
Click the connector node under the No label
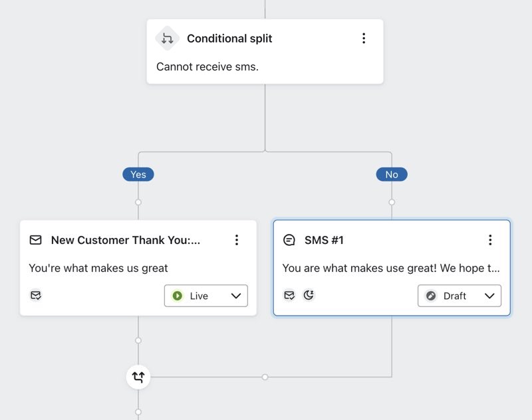click(x=392, y=202)
